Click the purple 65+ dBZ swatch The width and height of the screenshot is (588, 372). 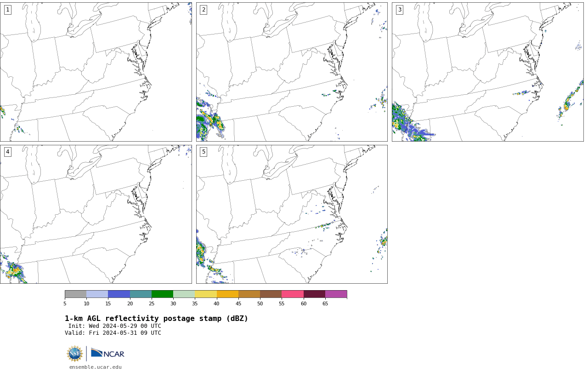tap(336, 294)
